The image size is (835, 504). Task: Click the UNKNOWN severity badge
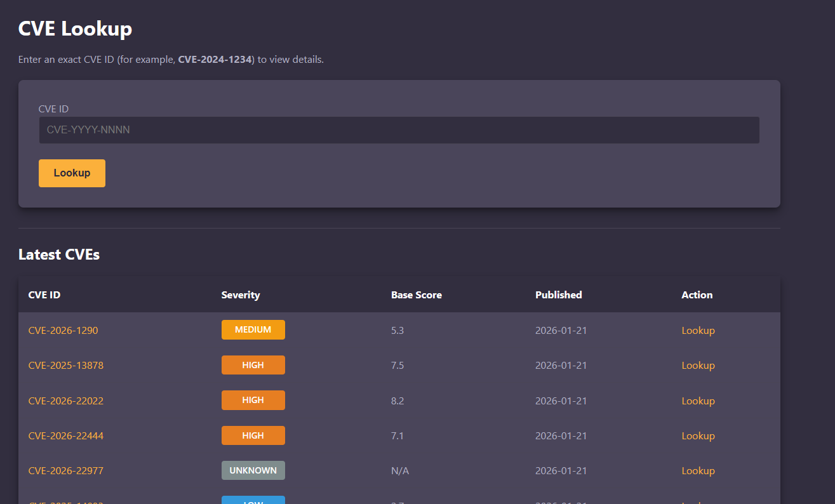pyautogui.click(x=253, y=470)
